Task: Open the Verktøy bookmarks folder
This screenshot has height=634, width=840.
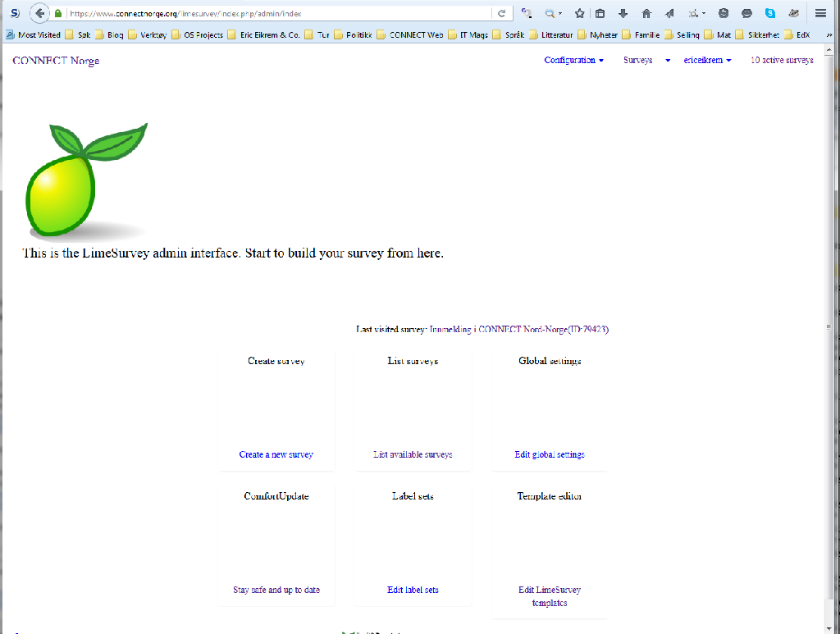Action: (148, 34)
